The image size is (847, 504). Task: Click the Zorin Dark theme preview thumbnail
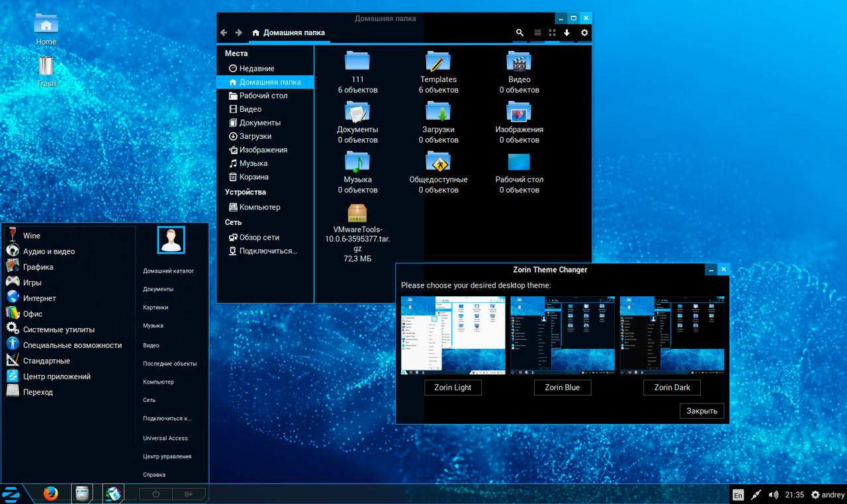pyautogui.click(x=672, y=335)
